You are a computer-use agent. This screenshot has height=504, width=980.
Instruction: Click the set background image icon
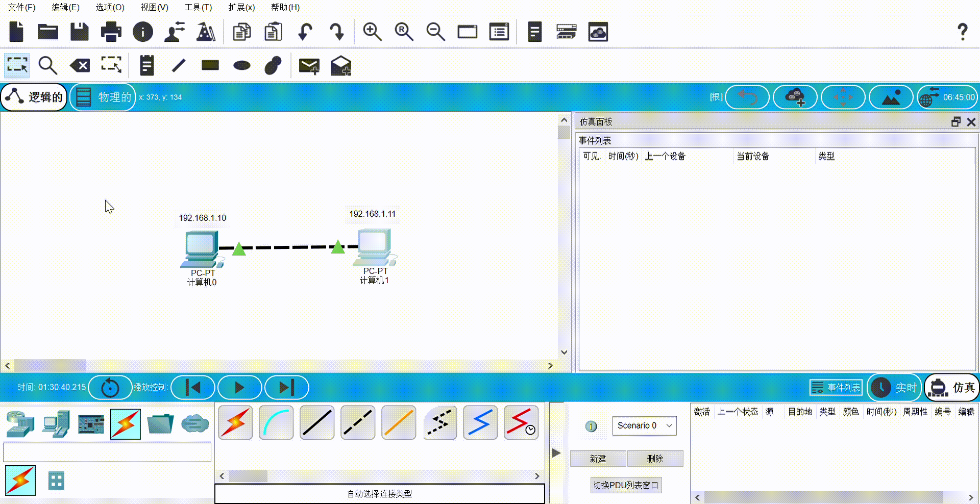(x=891, y=97)
